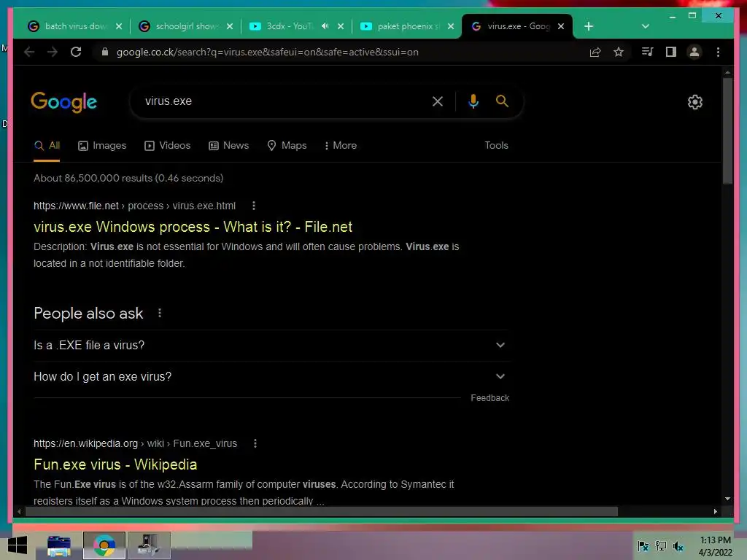Expand 'Is a .EXE file a virus?'
Image resolution: width=747 pixels, height=560 pixels.
point(271,345)
